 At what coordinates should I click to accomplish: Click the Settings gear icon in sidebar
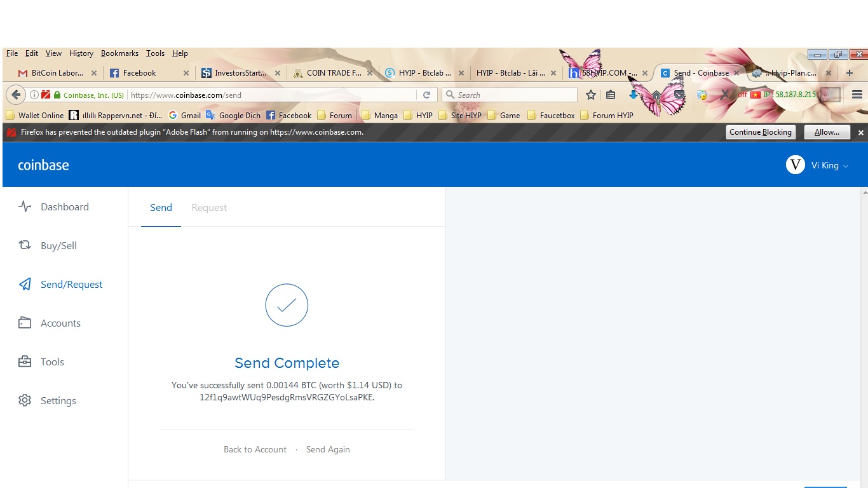25,400
